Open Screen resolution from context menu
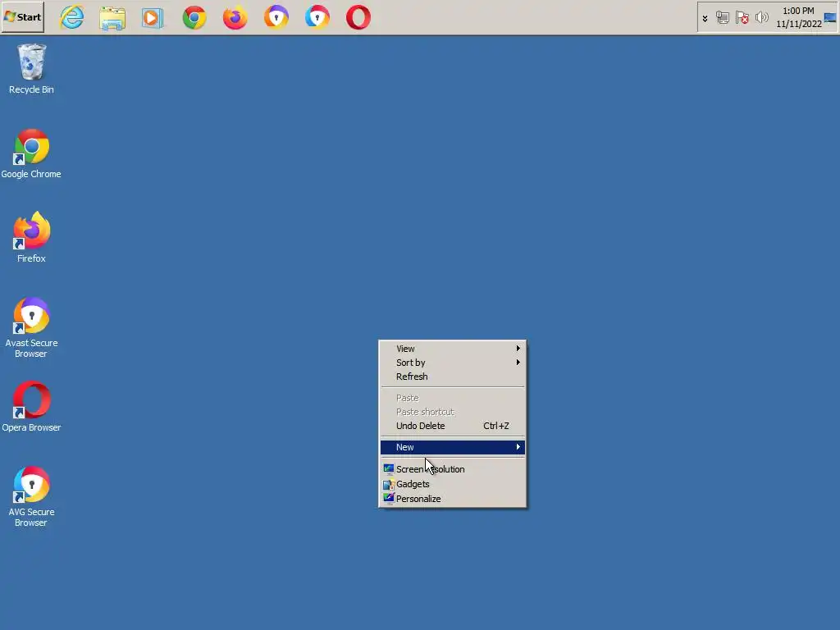This screenshot has width=840, height=630. [453, 468]
